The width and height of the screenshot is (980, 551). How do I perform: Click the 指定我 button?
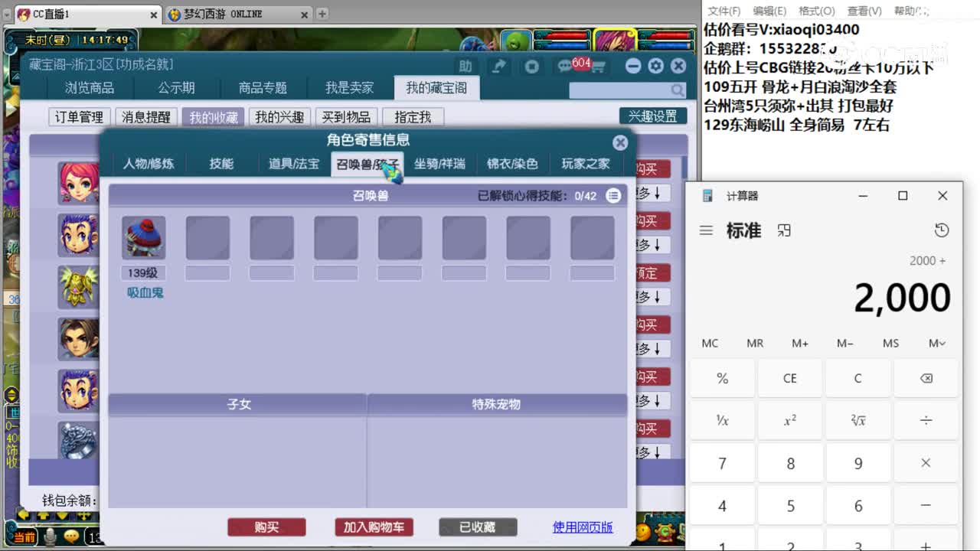coord(413,117)
